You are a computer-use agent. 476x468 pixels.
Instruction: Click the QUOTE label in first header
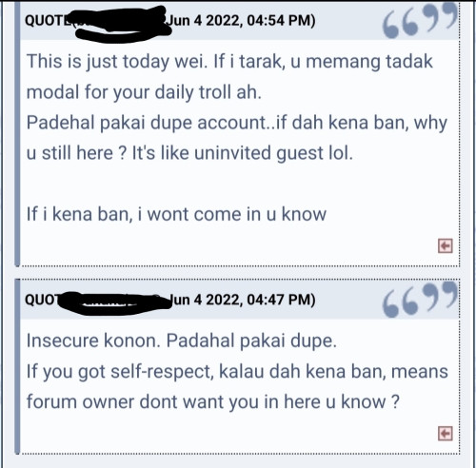tap(48, 21)
